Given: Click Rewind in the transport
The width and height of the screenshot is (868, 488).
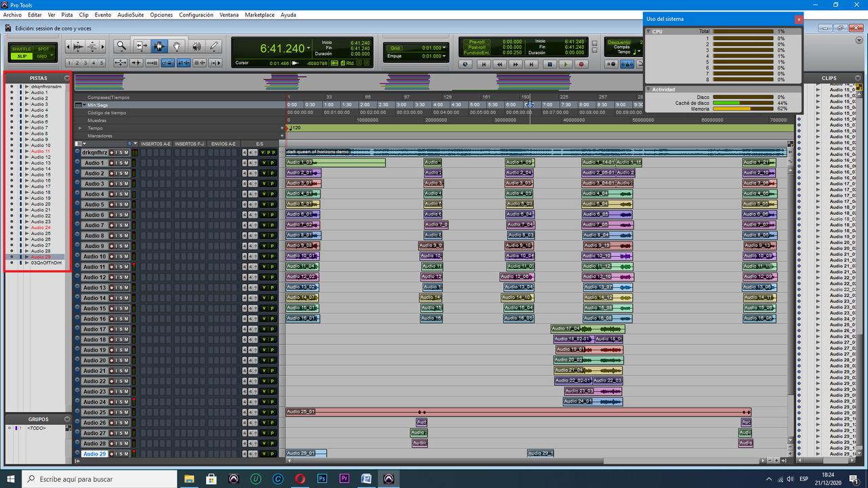Looking at the screenshot, I should point(500,64).
